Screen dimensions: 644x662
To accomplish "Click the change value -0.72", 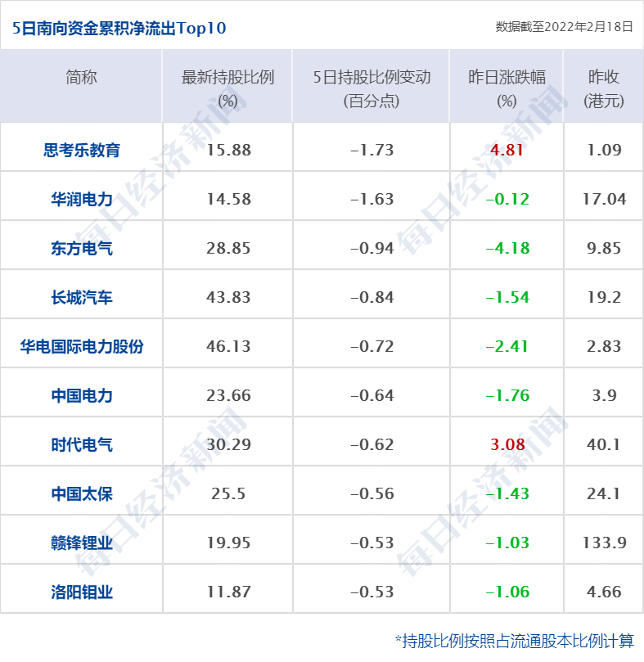I will [372, 346].
